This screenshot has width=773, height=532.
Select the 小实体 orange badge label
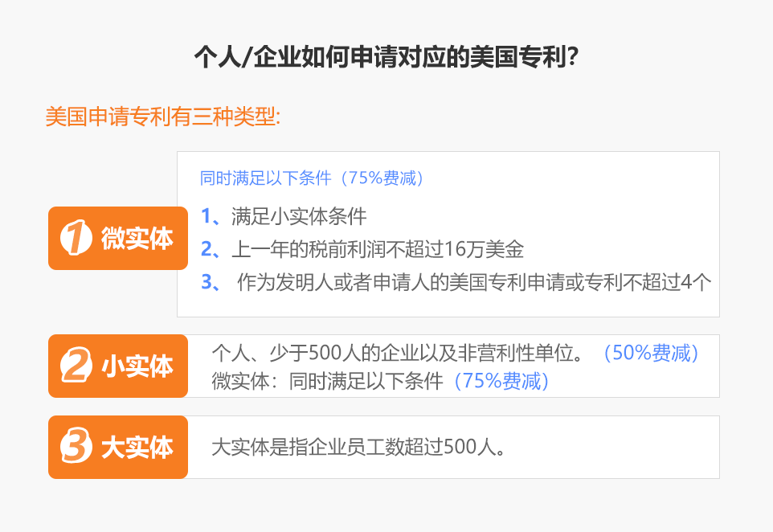[137, 366]
